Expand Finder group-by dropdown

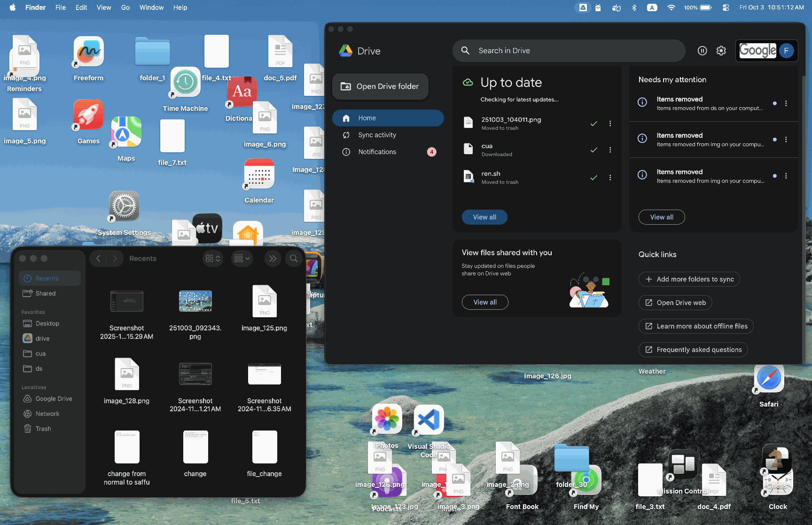pyautogui.click(x=242, y=259)
